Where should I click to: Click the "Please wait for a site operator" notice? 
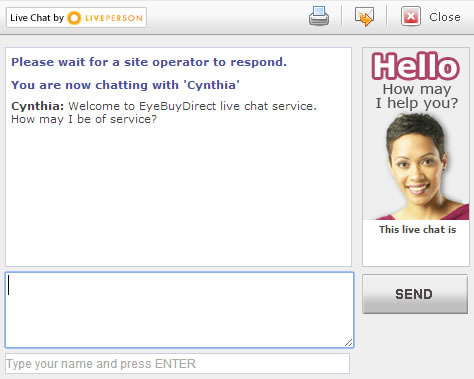click(x=149, y=62)
